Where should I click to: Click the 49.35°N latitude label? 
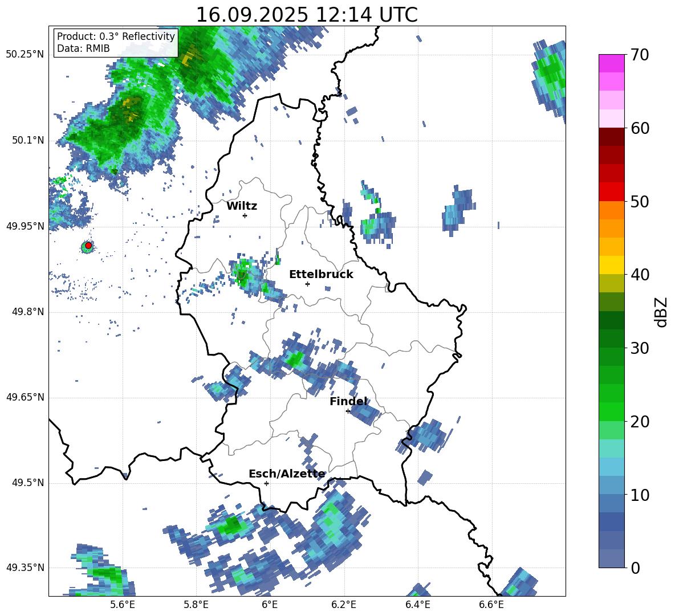coord(25,568)
